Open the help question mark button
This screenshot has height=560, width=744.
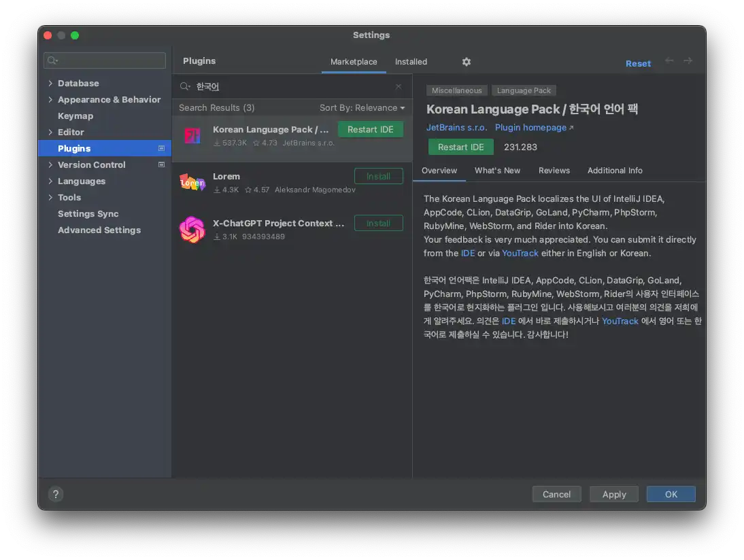56,494
